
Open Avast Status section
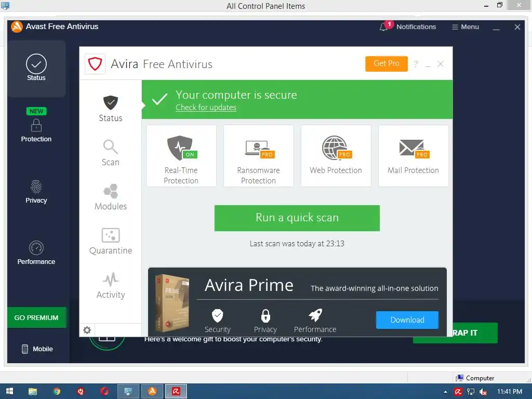(x=36, y=68)
